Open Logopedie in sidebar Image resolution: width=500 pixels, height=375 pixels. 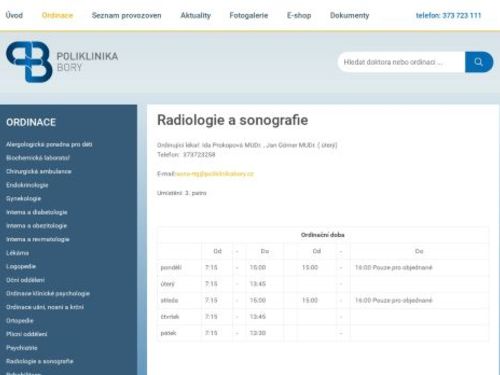[x=21, y=266]
